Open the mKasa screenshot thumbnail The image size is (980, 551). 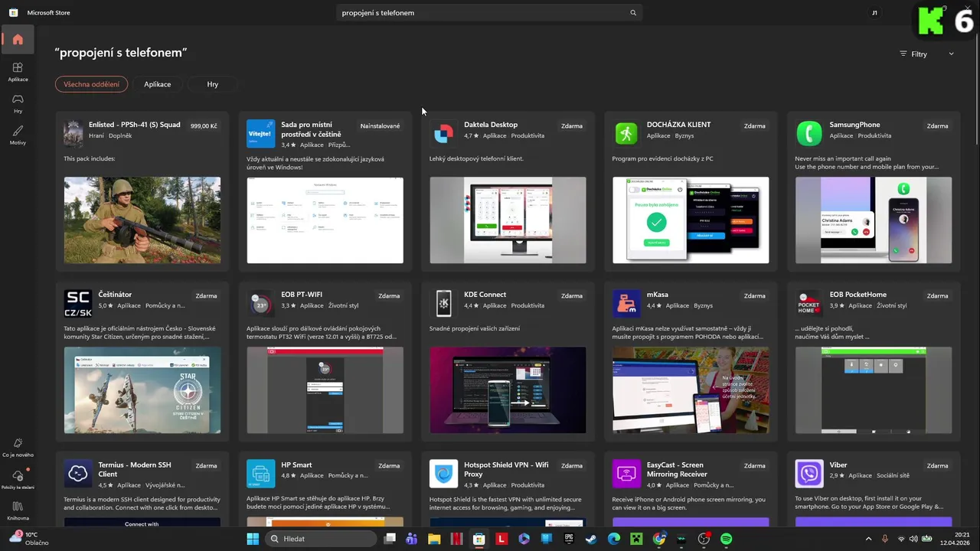click(x=691, y=390)
